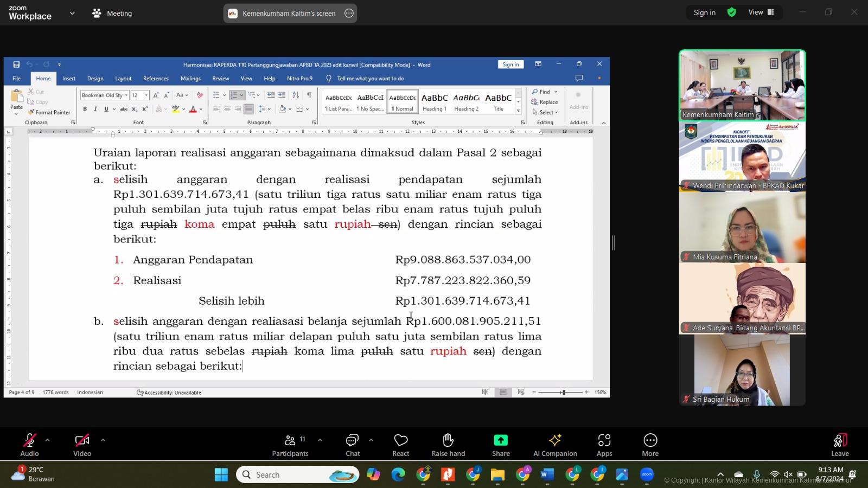Click the Zoom More button
This screenshot has height=488, width=868.
click(x=650, y=445)
